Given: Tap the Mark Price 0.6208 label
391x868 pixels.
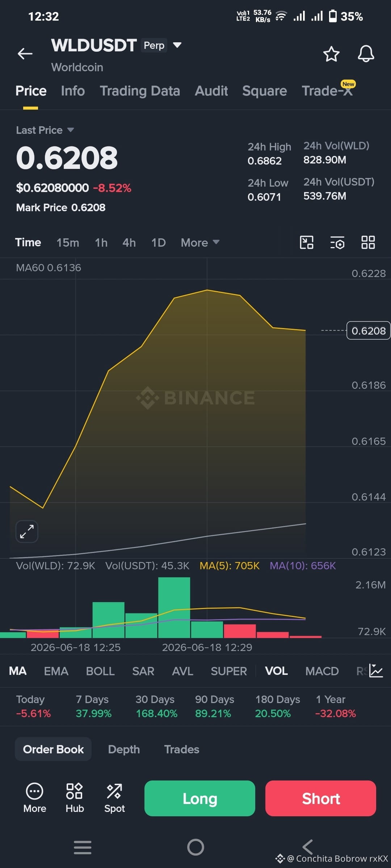Looking at the screenshot, I should (x=61, y=208).
